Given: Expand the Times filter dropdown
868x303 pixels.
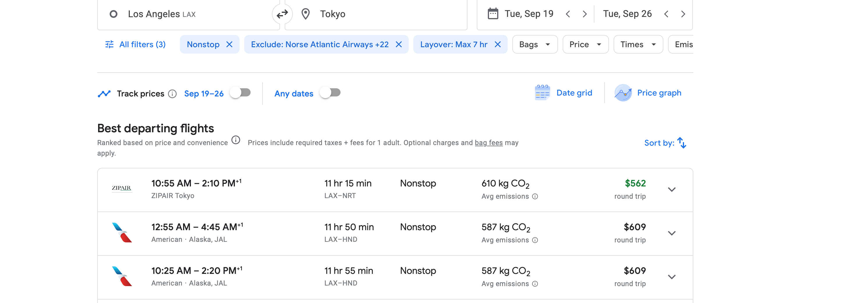Looking at the screenshot, I should tap(638, 45).
